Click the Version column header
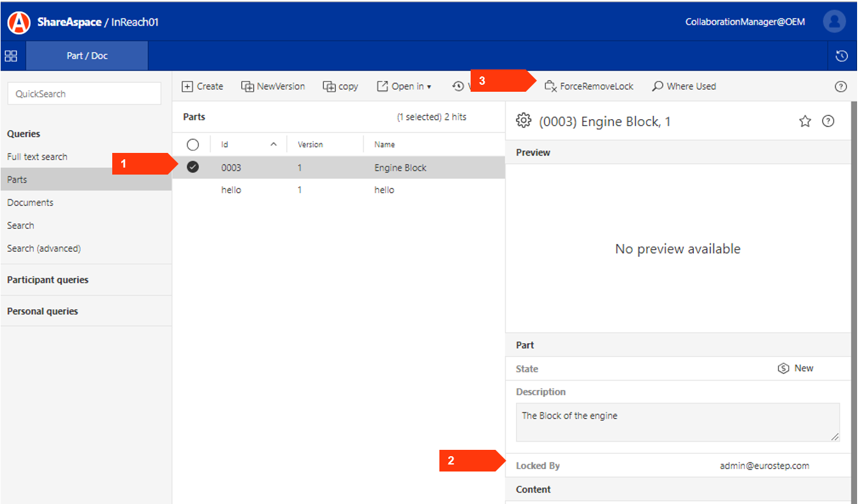 (x=325, y=145)
